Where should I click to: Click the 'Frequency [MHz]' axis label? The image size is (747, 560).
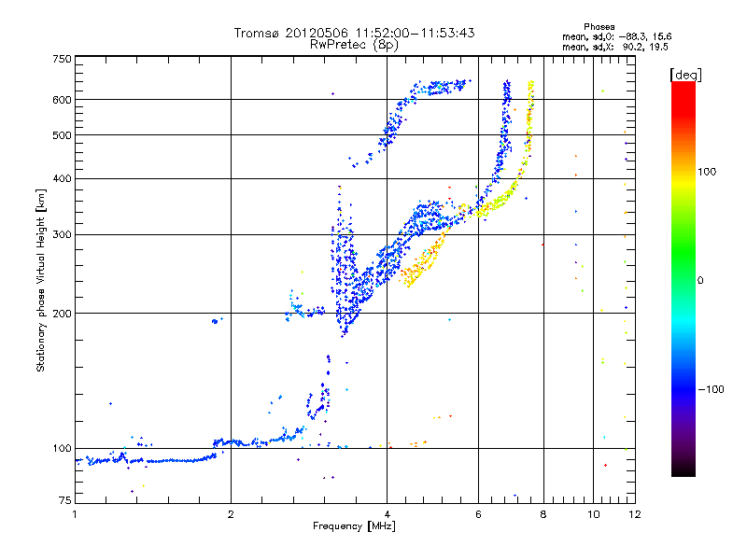[354, 526]
